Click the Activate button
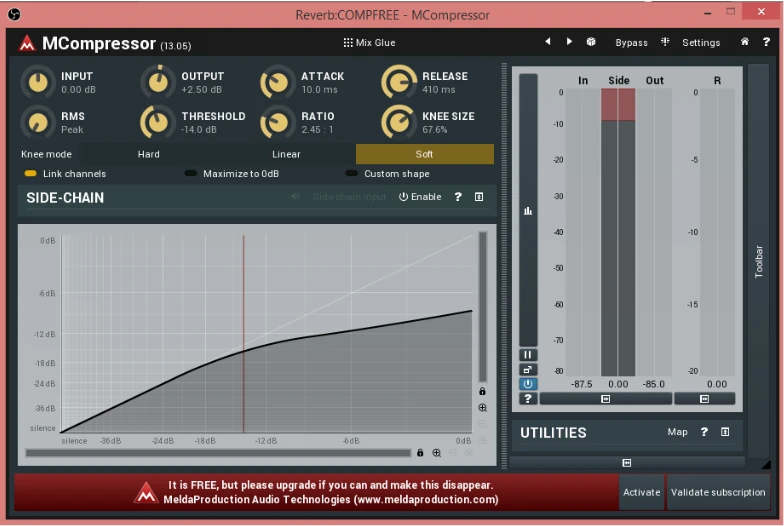This screenshot has height=526, width=784. click(x=641, y=492)
